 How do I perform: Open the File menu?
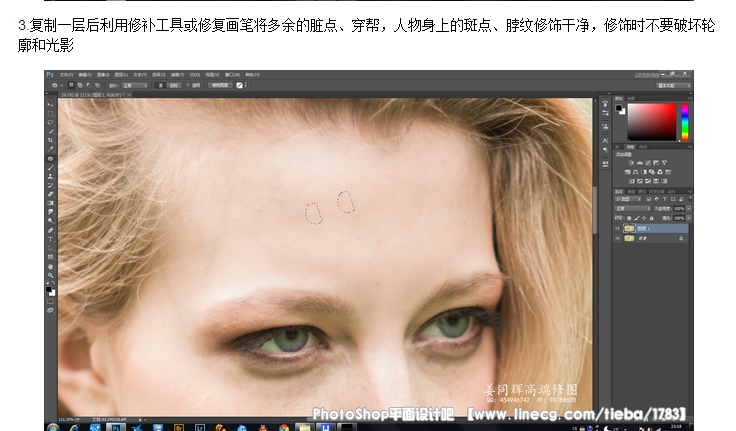pyautogui.click(x=67, y=75)
